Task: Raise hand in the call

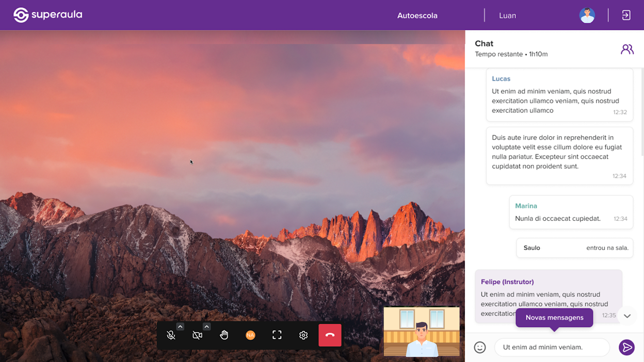Action: [224, 335]
